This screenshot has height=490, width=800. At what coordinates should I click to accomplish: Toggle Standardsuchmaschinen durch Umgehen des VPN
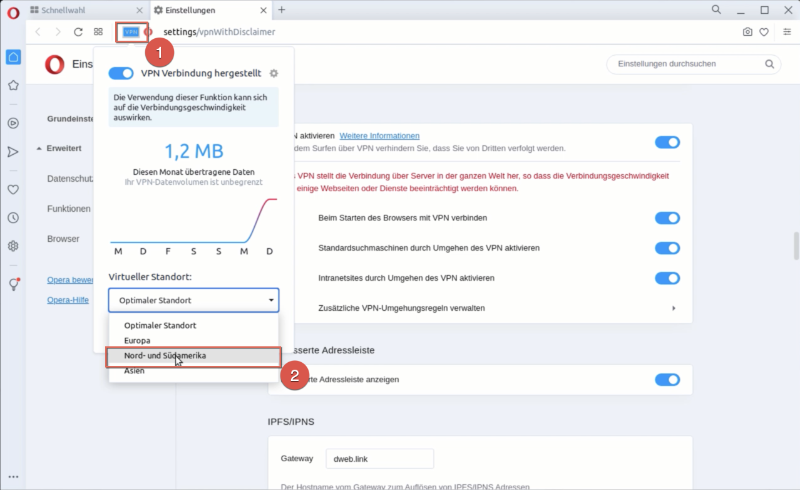[667, 248]
